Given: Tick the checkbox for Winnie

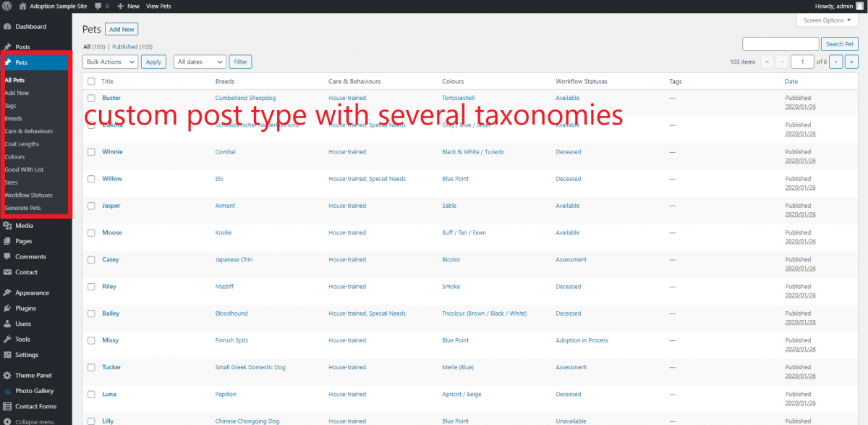Looking at the screenshot, I should [91, 152].
